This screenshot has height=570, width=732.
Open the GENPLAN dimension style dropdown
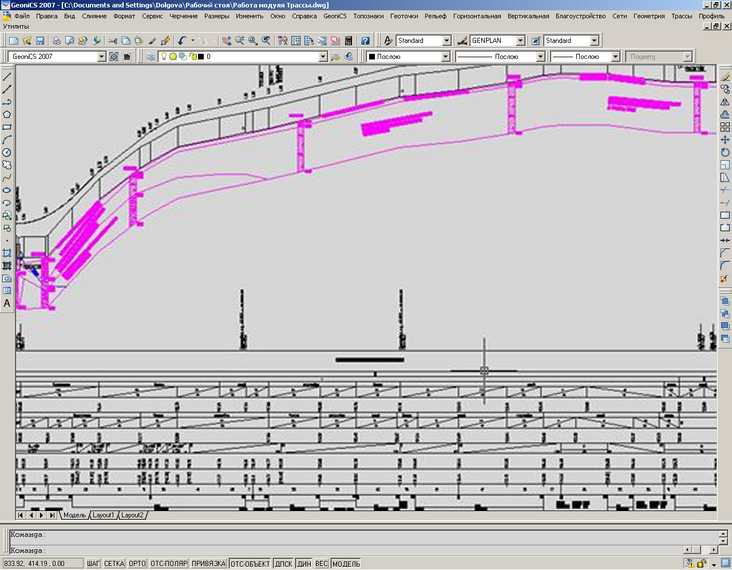pos(521,41)
